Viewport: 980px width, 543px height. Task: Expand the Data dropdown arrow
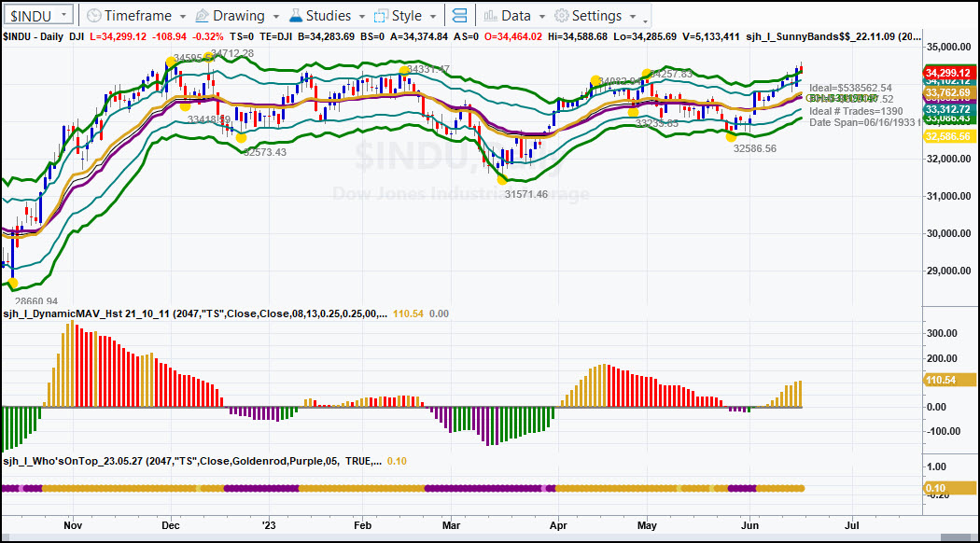click(x=542, y=17)
